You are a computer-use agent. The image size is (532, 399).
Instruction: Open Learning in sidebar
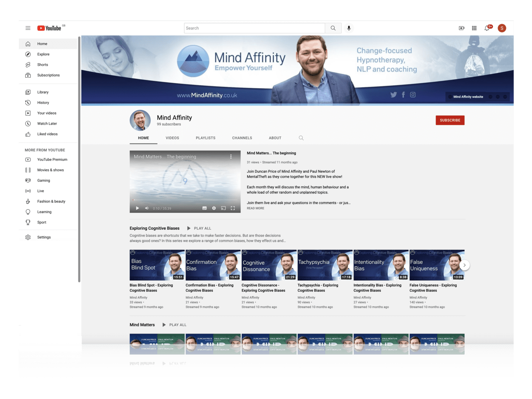pyautogui.click(x=48, y=212)
